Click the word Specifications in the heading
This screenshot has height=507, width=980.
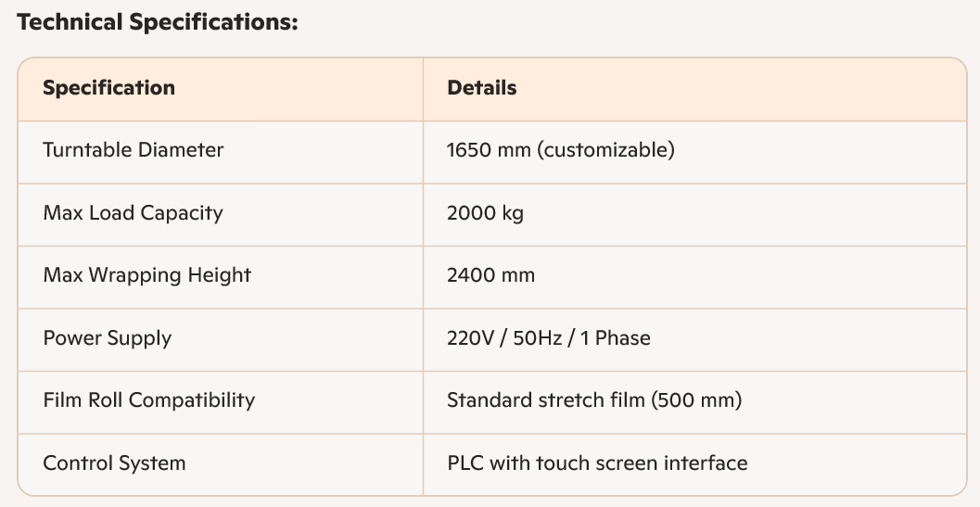pos(214,22)
